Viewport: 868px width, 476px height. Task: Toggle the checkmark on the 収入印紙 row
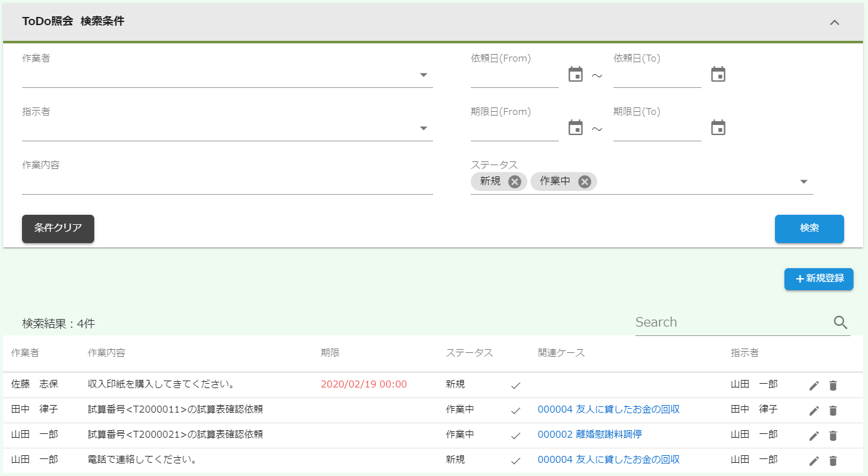516,386
